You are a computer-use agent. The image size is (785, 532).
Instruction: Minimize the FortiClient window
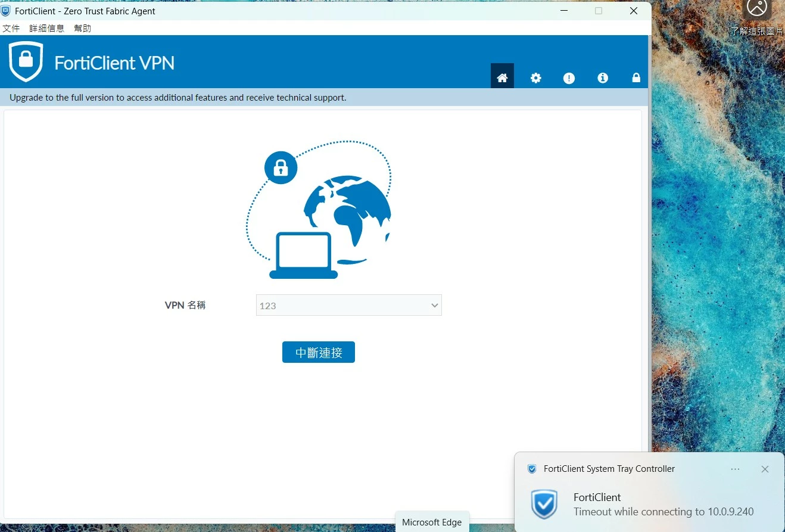coord(564,11)
